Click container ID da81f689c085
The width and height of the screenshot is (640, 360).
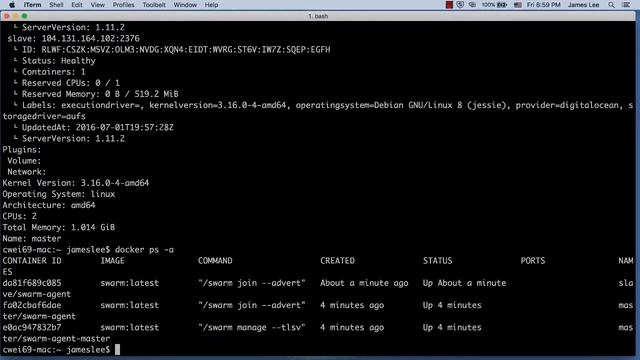[32, 283]
